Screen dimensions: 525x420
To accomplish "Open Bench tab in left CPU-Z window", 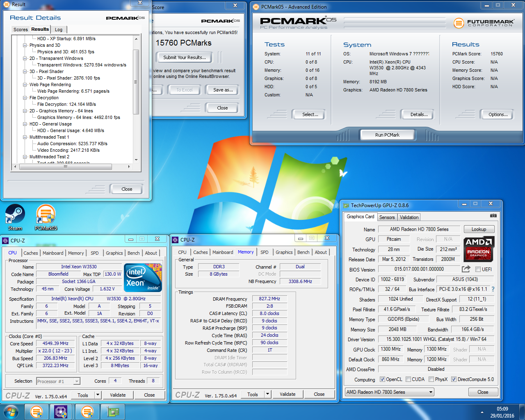I will (x=133, y=253).
